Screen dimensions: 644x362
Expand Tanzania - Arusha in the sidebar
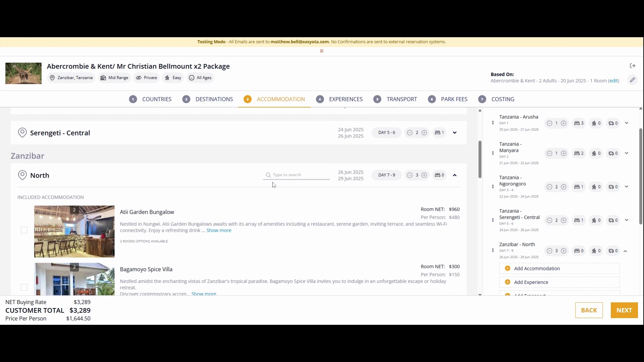tap(627, 123)
